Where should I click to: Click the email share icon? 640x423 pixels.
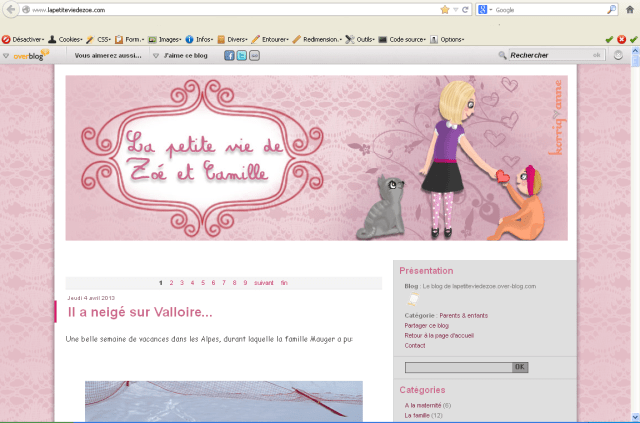[254, 55]
